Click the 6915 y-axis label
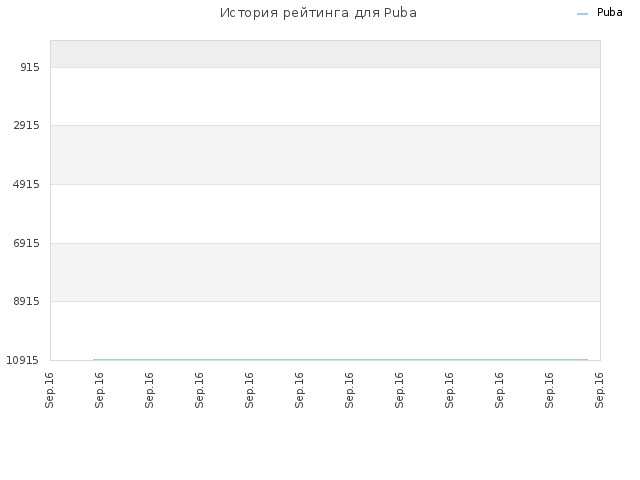The image size is (640, 480). (x=27, y=243)
